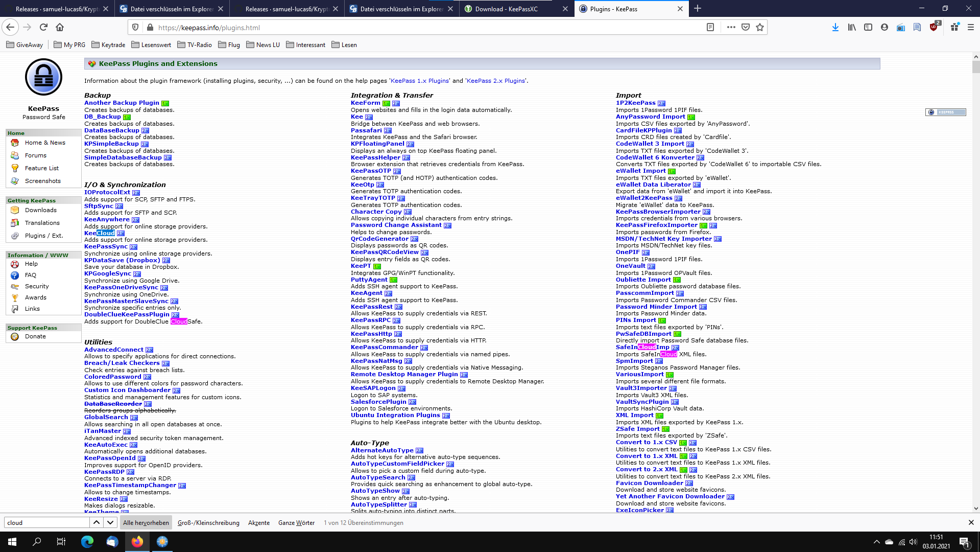Open the News LU bookmarks folder

click(263, 45)
